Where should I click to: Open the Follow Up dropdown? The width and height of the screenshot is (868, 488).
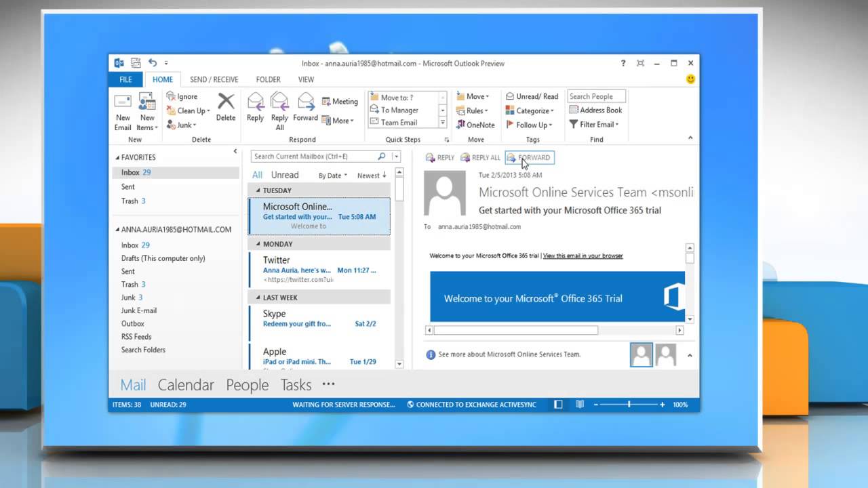(x=529, y=125)
